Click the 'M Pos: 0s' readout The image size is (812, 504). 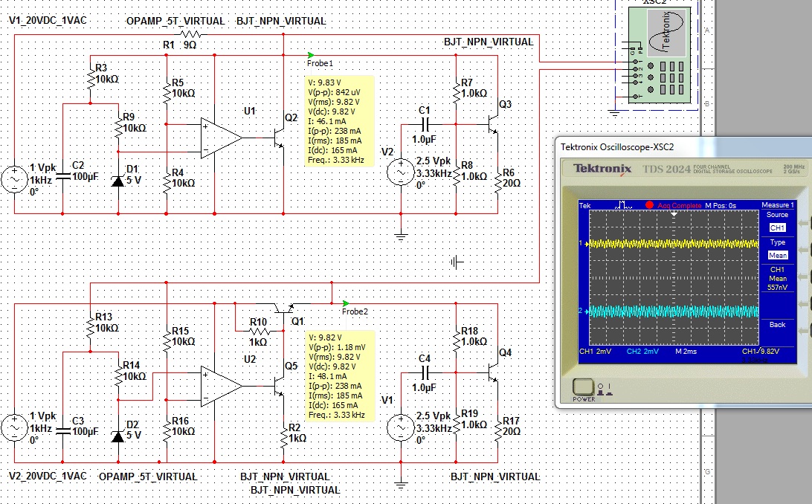(721, 205)
